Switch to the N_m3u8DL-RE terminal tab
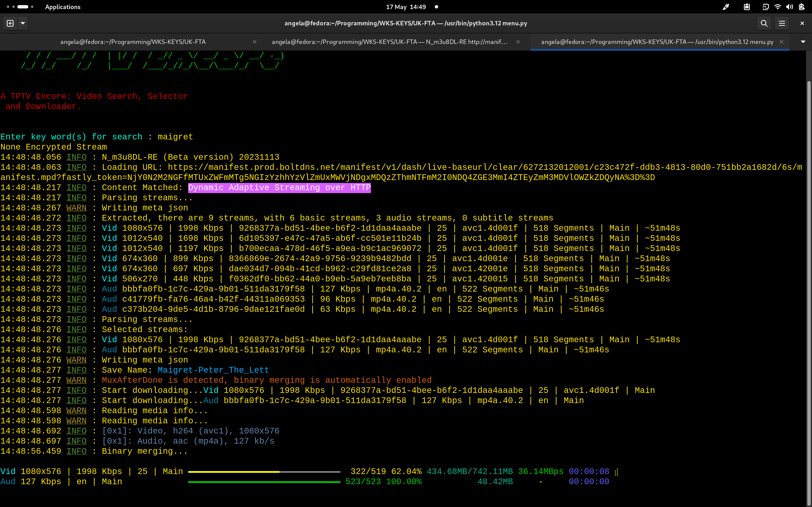This screenshot has width=812, height=507. (x=389, y=42)
